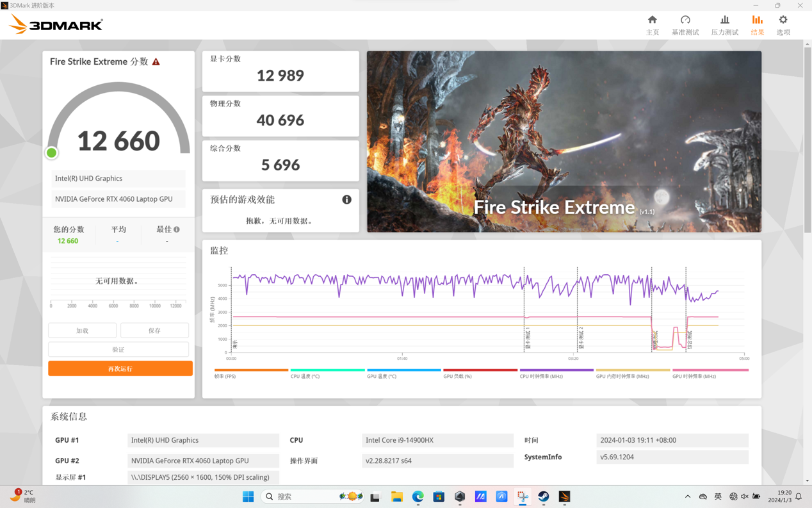Toggle the orange FPS legend swatch
Viewport: 812px width, 508px height.
tap(251, 370)
